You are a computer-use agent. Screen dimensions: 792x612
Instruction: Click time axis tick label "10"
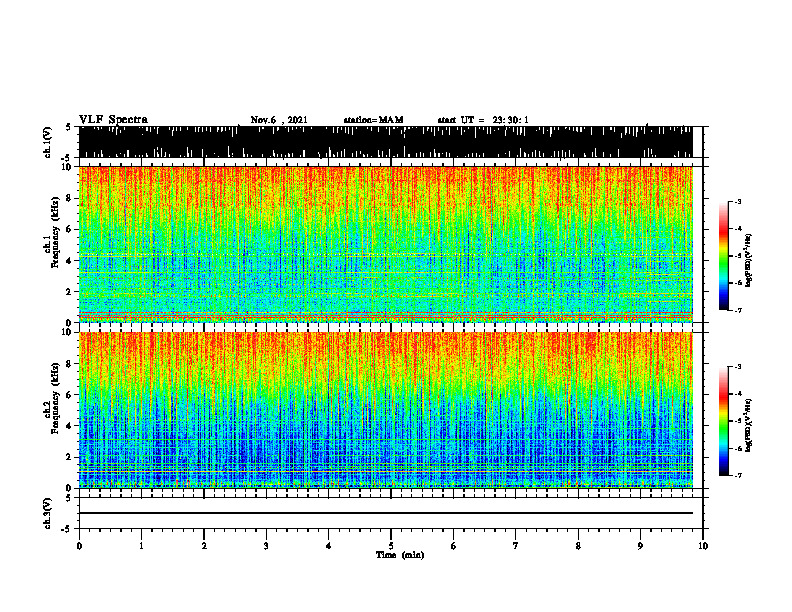tap(703, 546)
